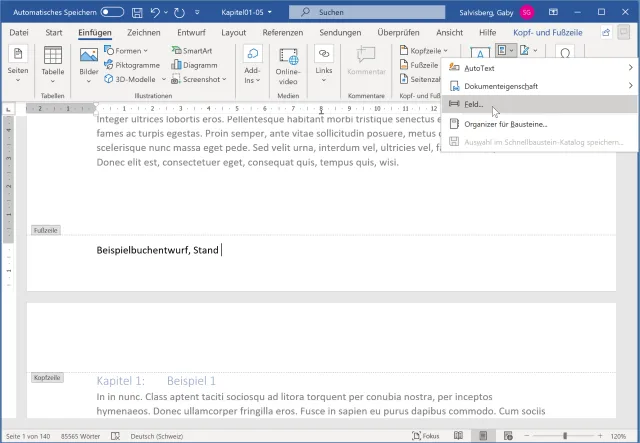The height and width of the screenshot is (443, 640).
Task: Click the 3D-Modelle button
Action: coord(130,79)
